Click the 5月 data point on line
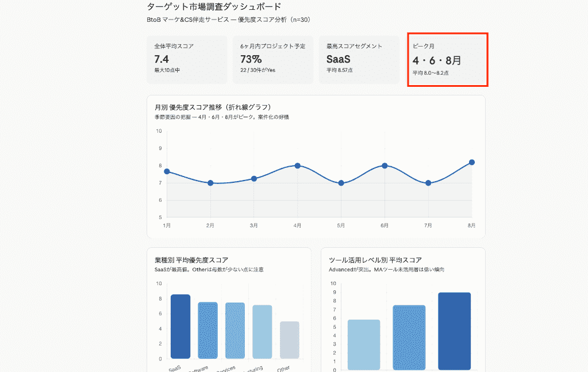 pyautogui.click(x=341, y=183)
